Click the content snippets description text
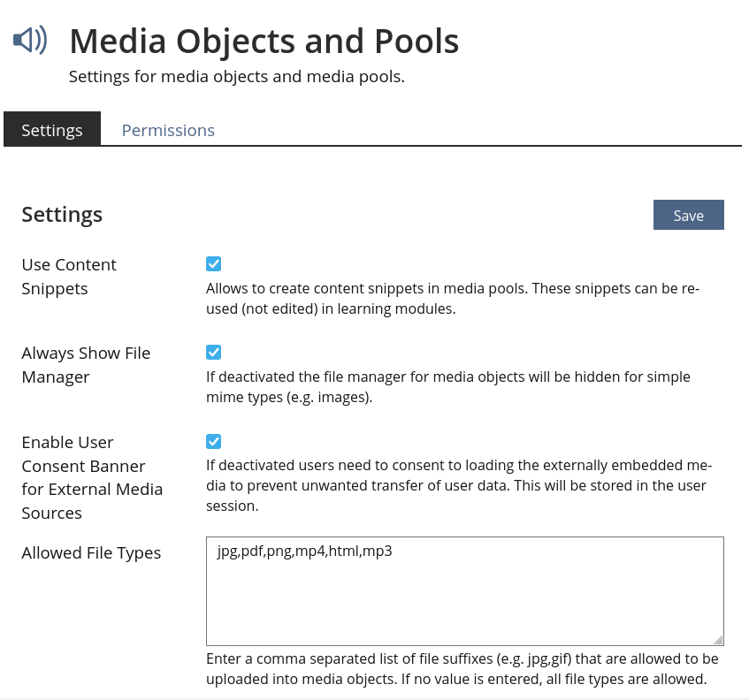Viewport: 749px width, 700px height. click(x=452, y=299)
